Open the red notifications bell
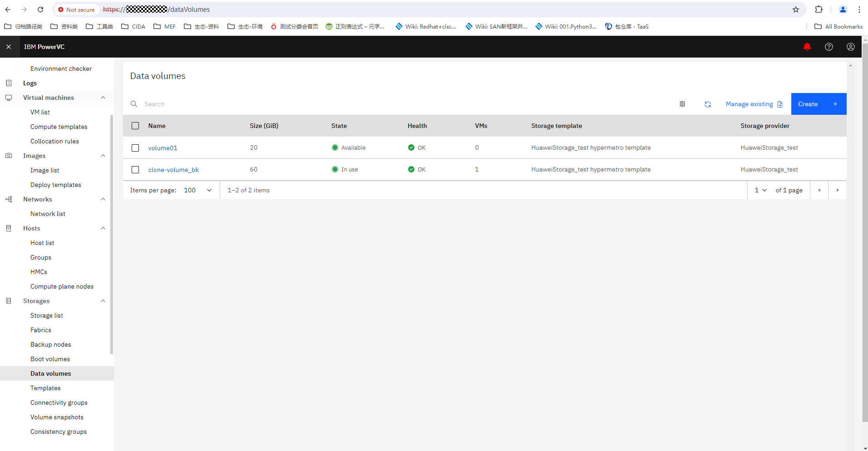Screen dimensions: 868x451 point(807,47)
